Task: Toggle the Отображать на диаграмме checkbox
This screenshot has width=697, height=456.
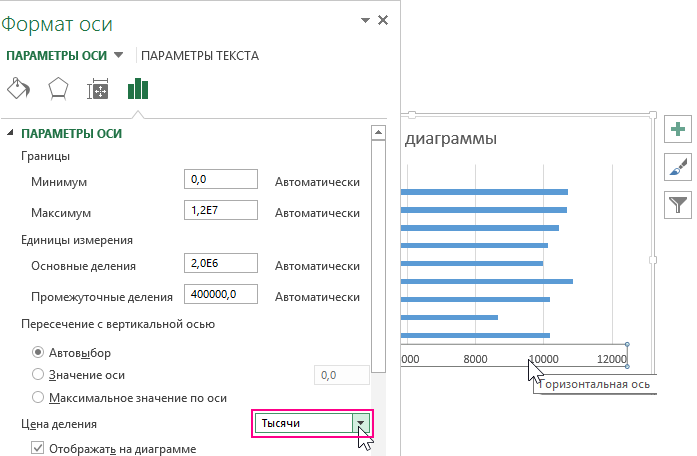Action: pyautogui.click(x=38, y=447)
